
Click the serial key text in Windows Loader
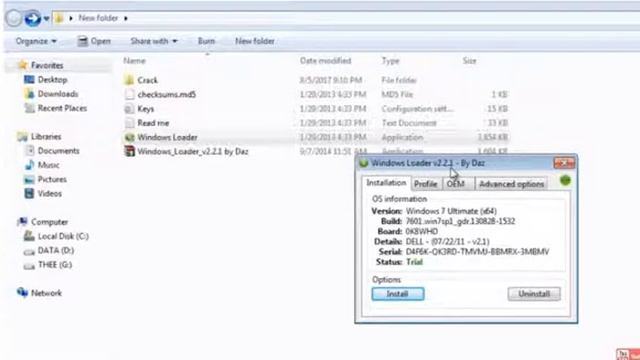coord(477,252)
